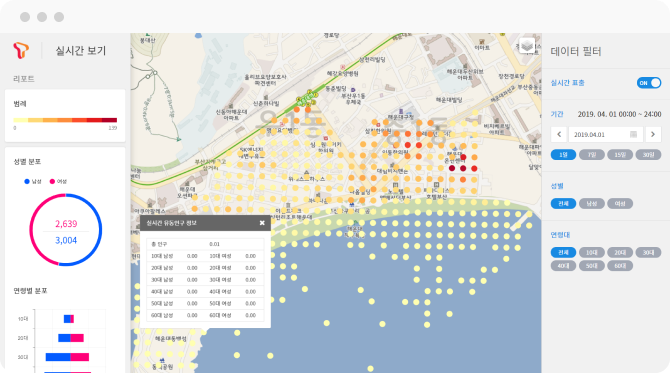Click the legend color gradient bar
Screen dimensions: 670x373
click(65, 120)
